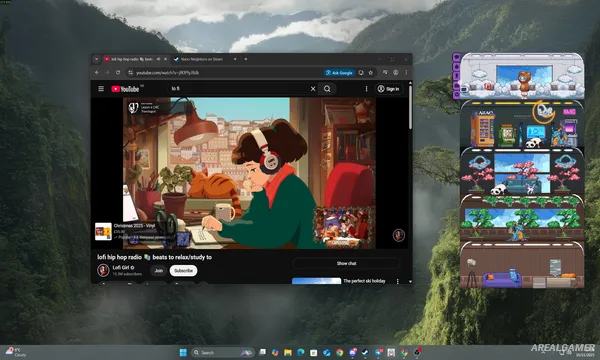
Task: Switch to the Nano Neighbors on Steam tab
Action: pos(202,59)
